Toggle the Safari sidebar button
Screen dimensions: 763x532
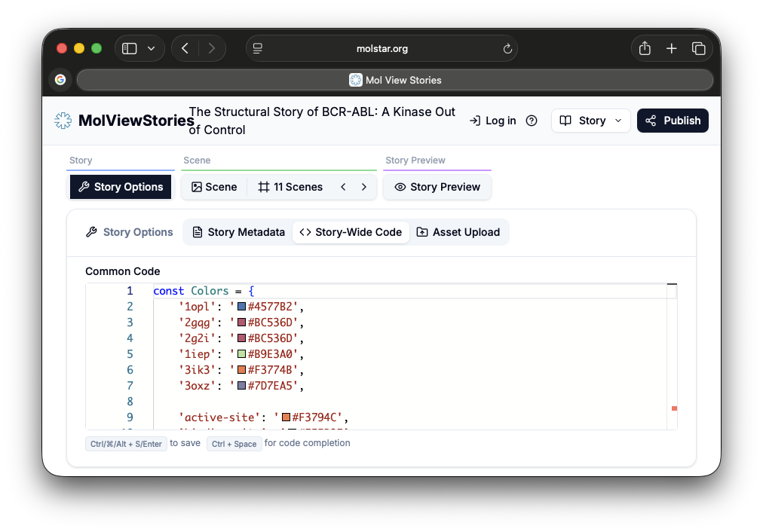click(130, 49)
